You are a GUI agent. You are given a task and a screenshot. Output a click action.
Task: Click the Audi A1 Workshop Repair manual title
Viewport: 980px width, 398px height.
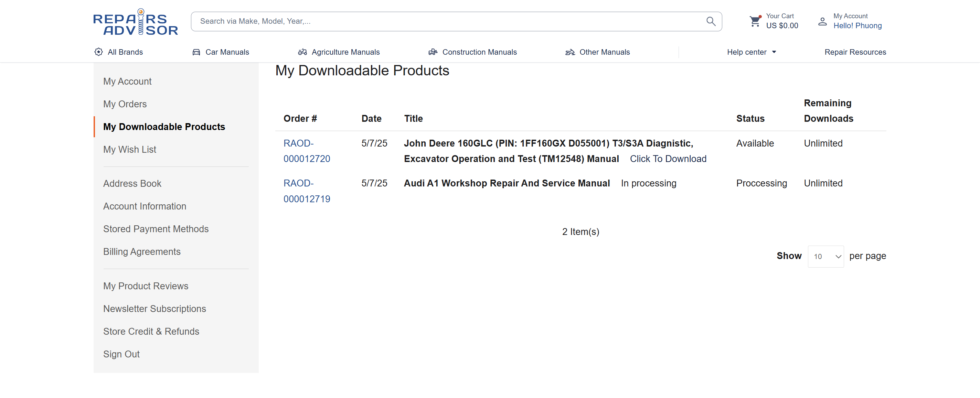507,183
